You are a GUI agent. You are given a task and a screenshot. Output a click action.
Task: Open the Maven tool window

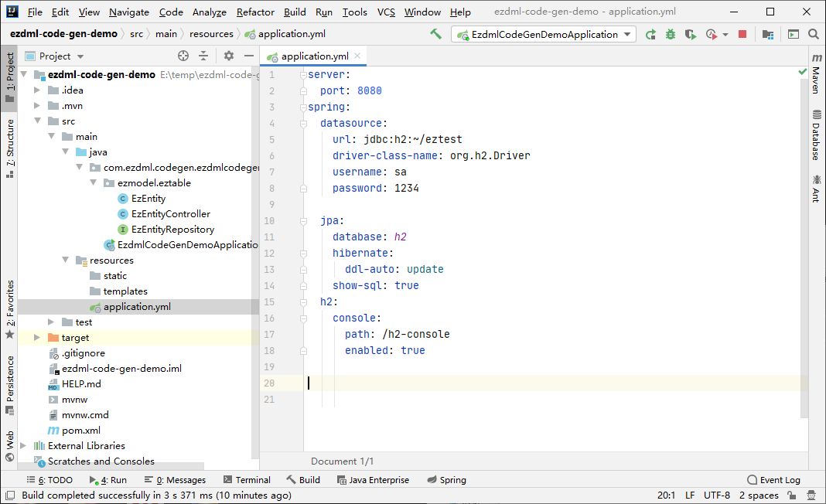(817, 73)
